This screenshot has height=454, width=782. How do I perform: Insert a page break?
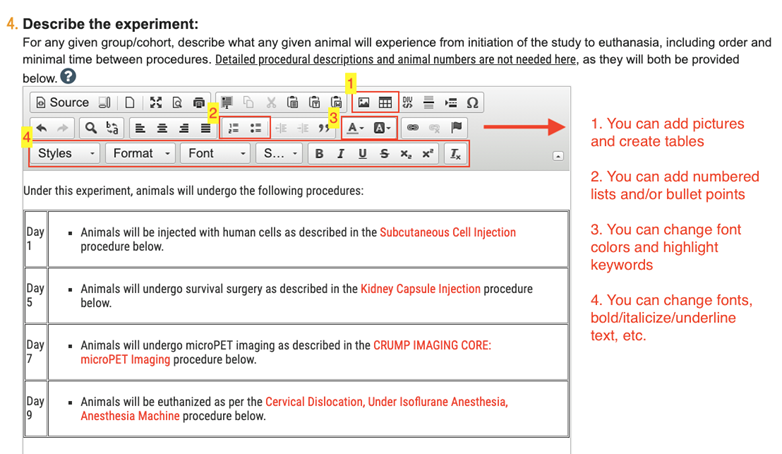(x=451, y=102)
